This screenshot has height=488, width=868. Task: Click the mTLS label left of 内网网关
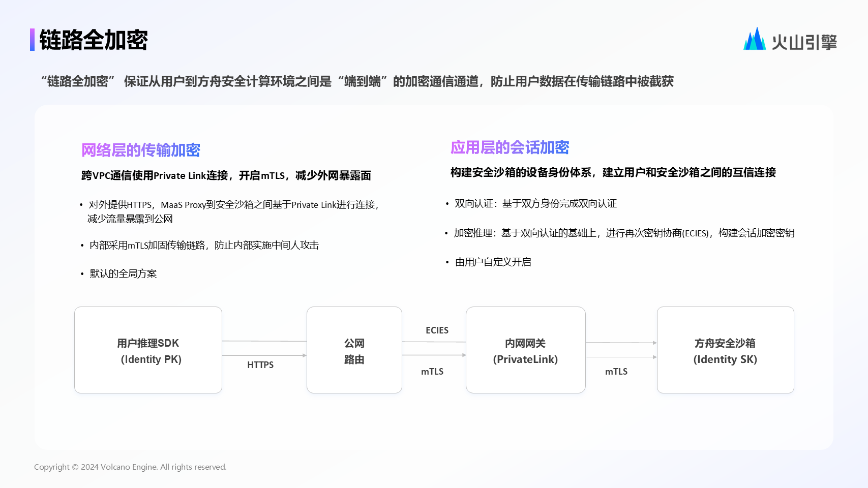432,372
